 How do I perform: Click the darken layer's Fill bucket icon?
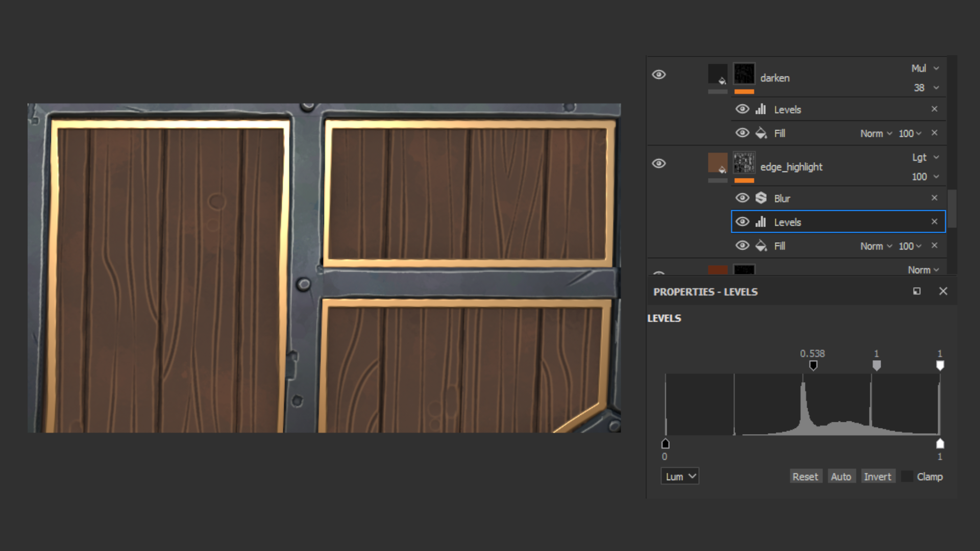pyautogui.click(x=761, y=133)
